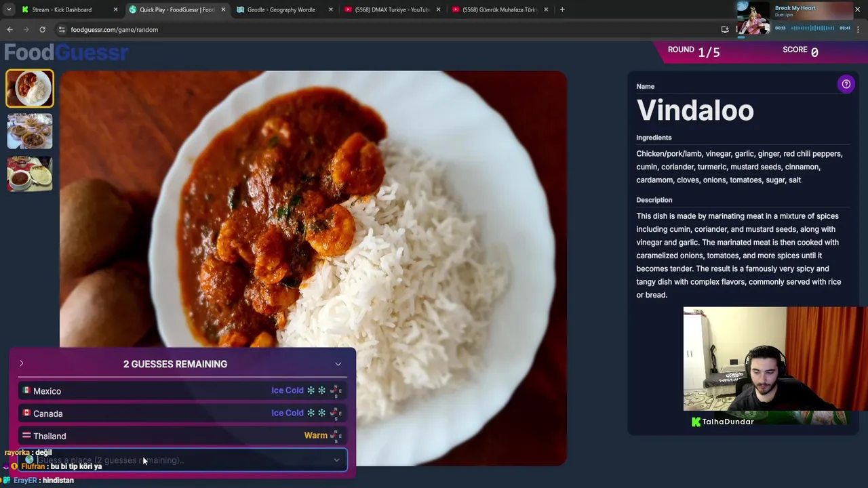Image resolution: width=868 pixels, height=488 pixels.
Task: Reload the FoodGuessr page
Action: 42,30
